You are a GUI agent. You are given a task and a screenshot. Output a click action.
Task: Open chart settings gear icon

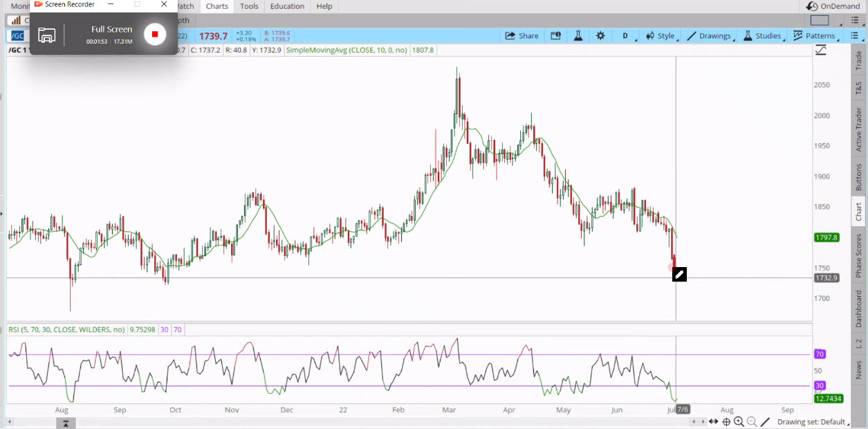coord(600,36)
